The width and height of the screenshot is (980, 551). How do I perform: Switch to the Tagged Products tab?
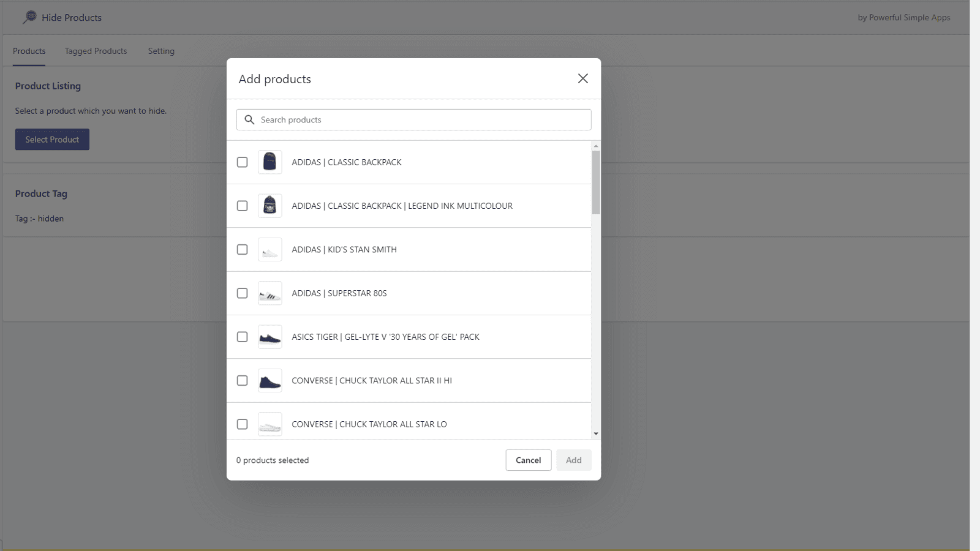tap(96, 51)
